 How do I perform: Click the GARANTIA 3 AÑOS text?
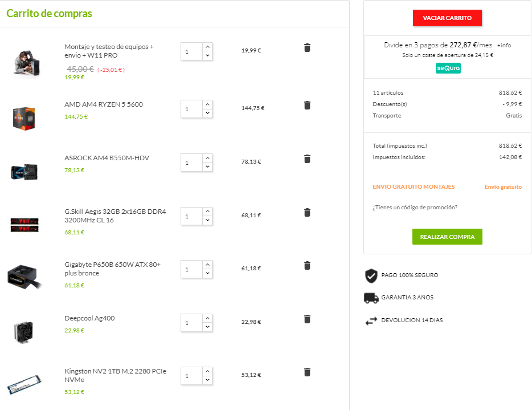pyautogui.click(x=407, y=298)
